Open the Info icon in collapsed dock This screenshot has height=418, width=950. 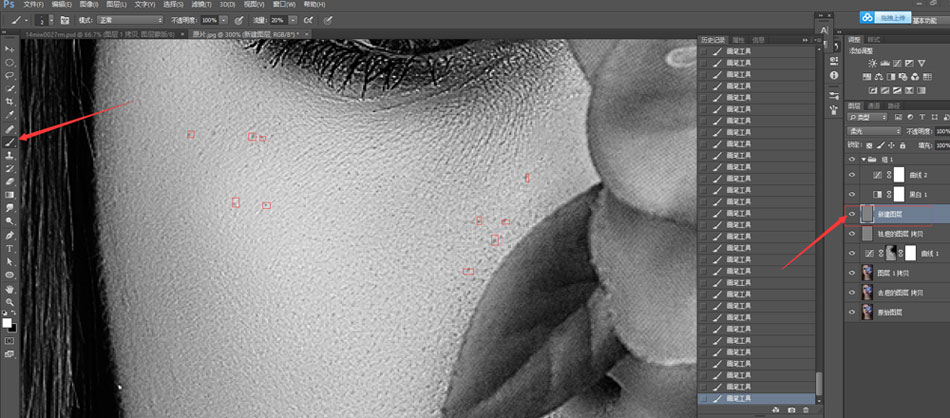tap(834, 76)
